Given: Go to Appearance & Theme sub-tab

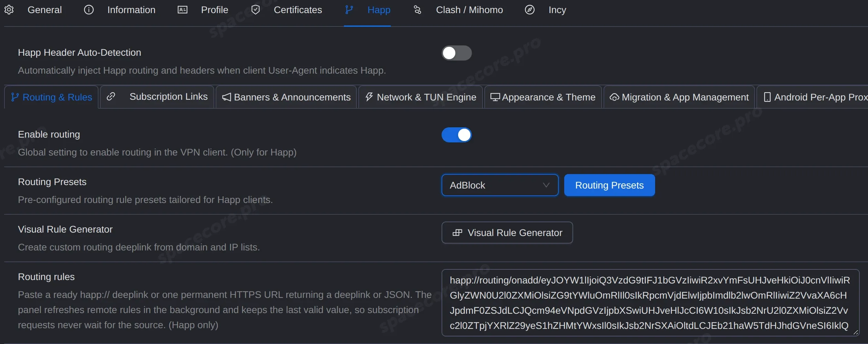Looking at the screenshot, I should click(x=543, y=97).
